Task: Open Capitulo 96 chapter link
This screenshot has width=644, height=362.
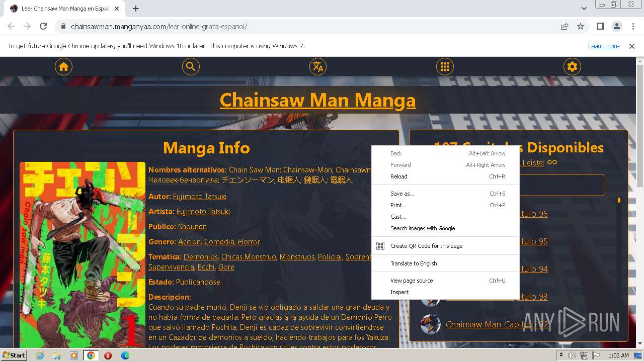Action: (533, 214)
